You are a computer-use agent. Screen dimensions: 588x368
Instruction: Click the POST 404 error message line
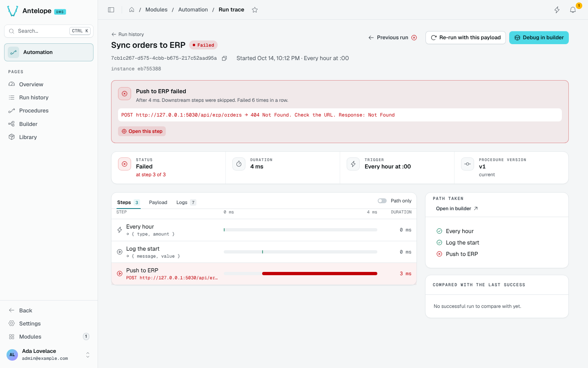click(x=258, y=115)
